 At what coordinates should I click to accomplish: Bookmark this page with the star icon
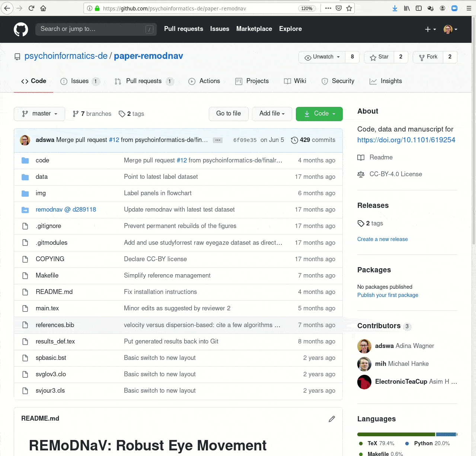coord(348,8)
